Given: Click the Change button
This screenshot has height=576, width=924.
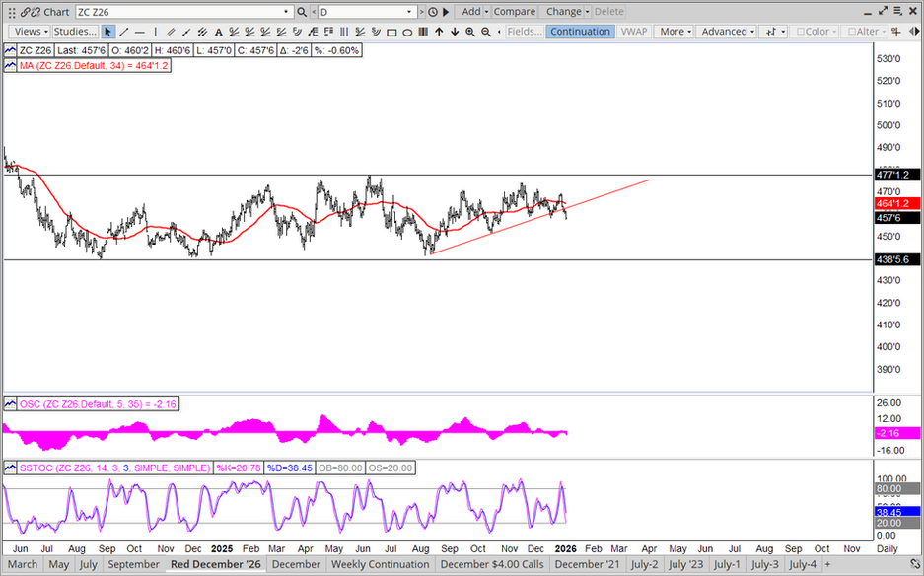Looking at the screenshot, I should pyautogui.click(x=563, y=12).
